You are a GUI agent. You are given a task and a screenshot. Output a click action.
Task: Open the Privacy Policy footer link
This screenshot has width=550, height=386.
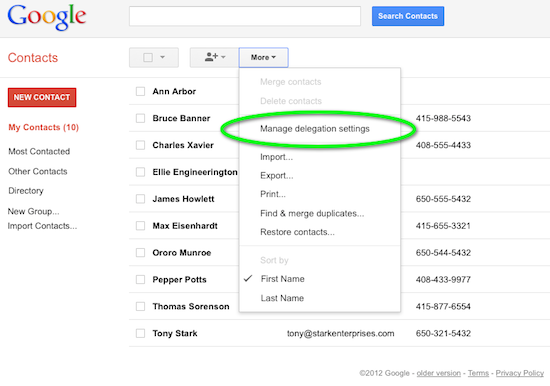pos(519,373)
